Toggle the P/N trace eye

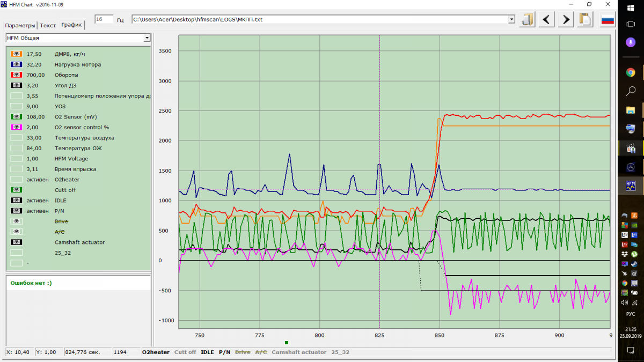[x=16, y=211]
